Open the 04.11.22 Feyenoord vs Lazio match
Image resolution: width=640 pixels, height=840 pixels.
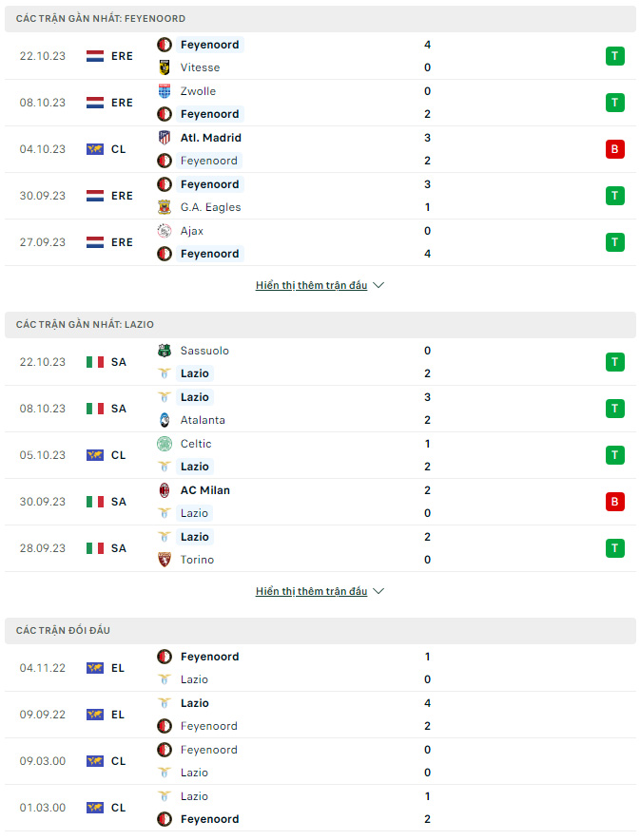pos(320,668)
